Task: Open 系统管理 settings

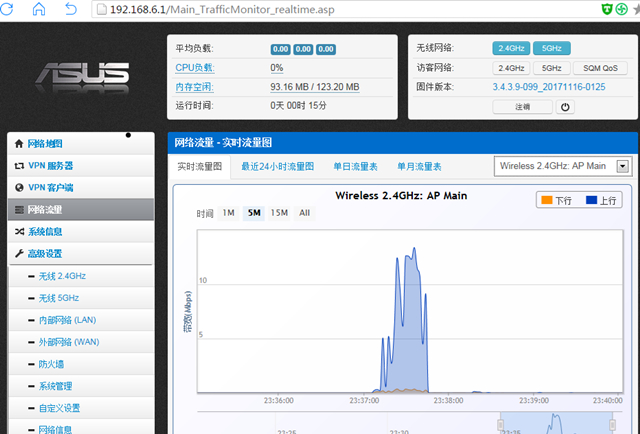Action: coord(81,386)
